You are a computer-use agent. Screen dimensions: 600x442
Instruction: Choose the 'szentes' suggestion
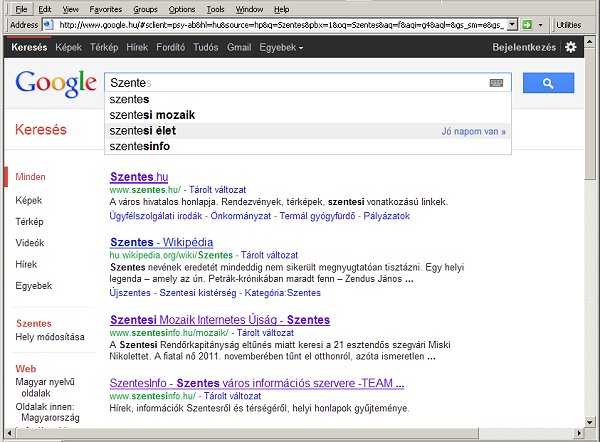[x=308, y=99]
